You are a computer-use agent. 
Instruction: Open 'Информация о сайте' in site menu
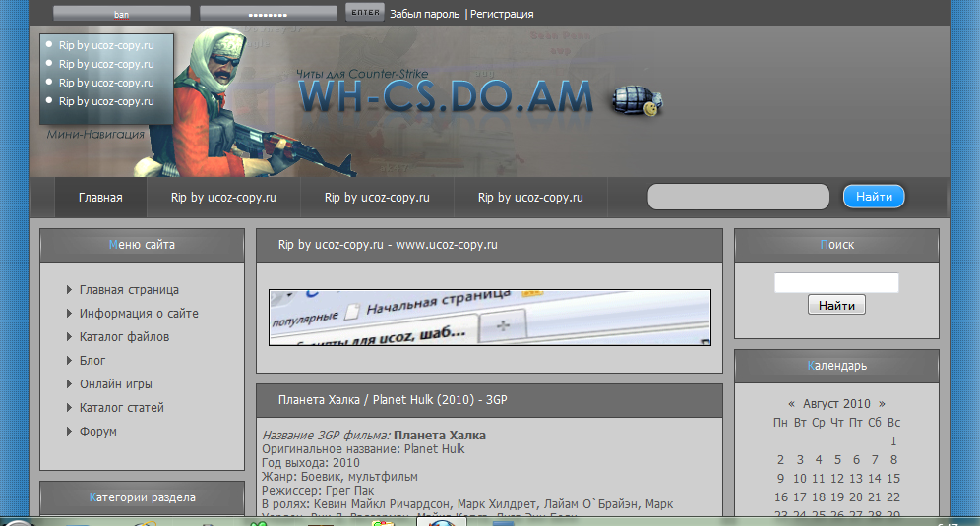click(139, 314)
